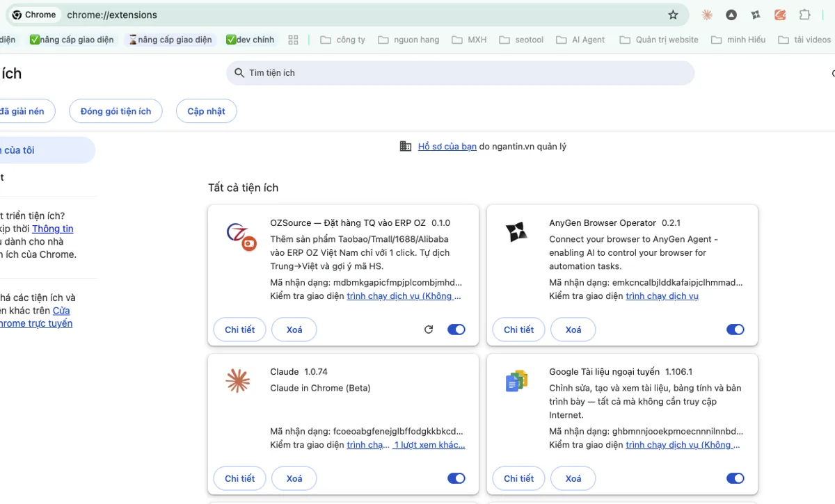Open the seotool bookmark folder
Image resolution: width=835 pixels, height=504 pixels.
[x=522, y=40]
